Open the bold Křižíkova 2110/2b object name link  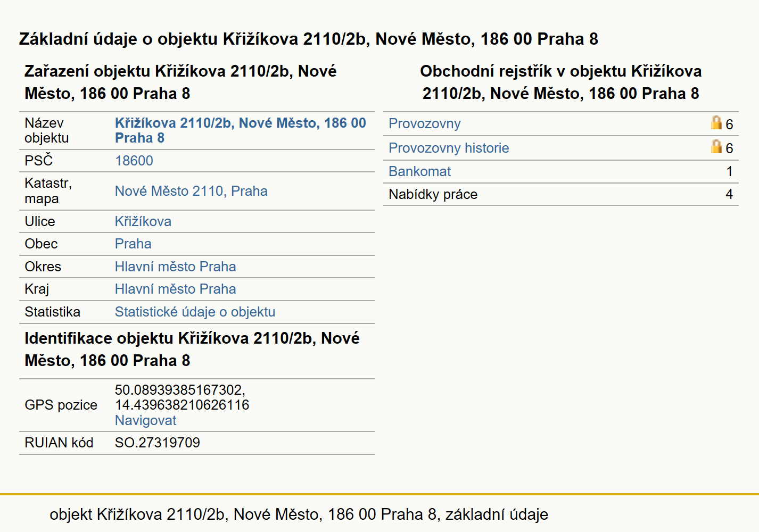point(241,130)
